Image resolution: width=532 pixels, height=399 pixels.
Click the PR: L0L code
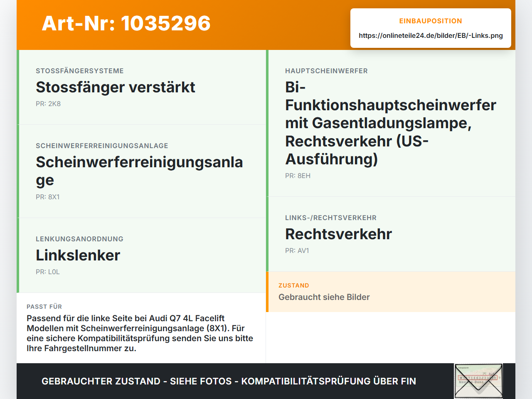tap(48, 272)
